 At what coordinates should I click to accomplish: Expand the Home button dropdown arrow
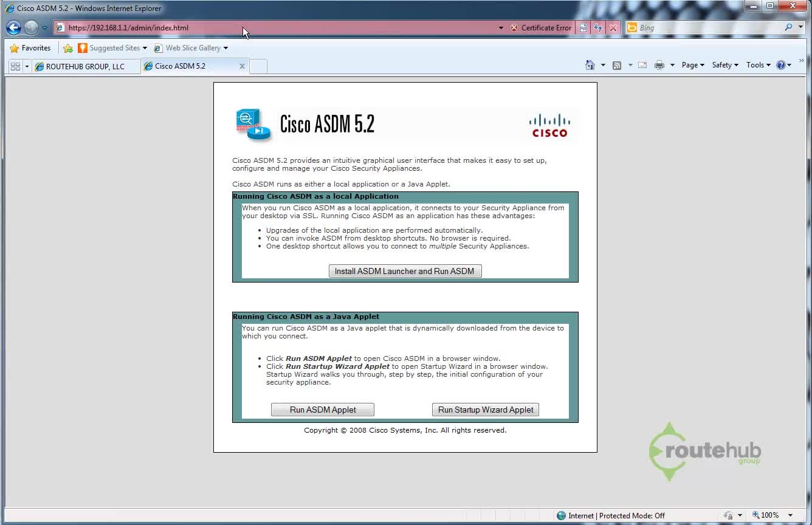point(603,65)
